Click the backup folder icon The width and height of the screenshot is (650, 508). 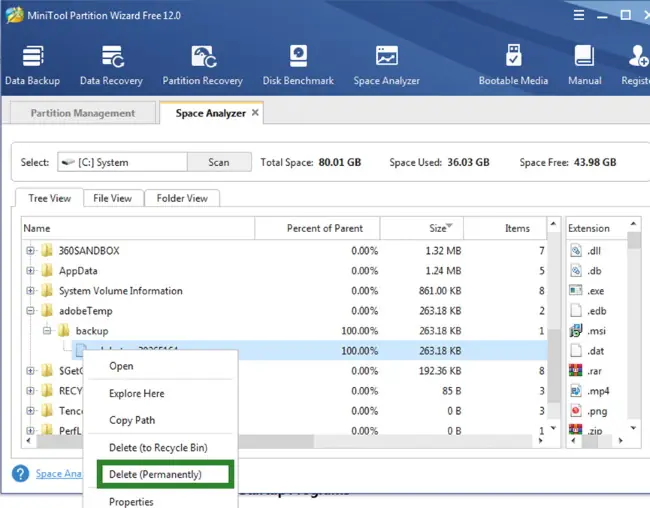click(63, 330)
